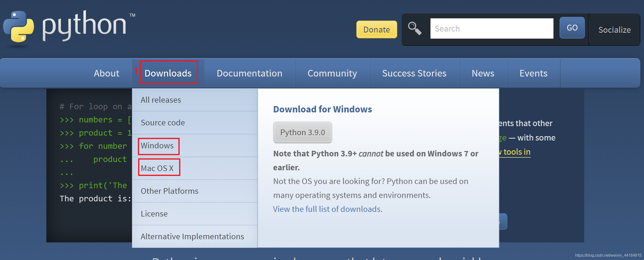Click the note about Windows 7 or earlier

[x=376, y=160]
